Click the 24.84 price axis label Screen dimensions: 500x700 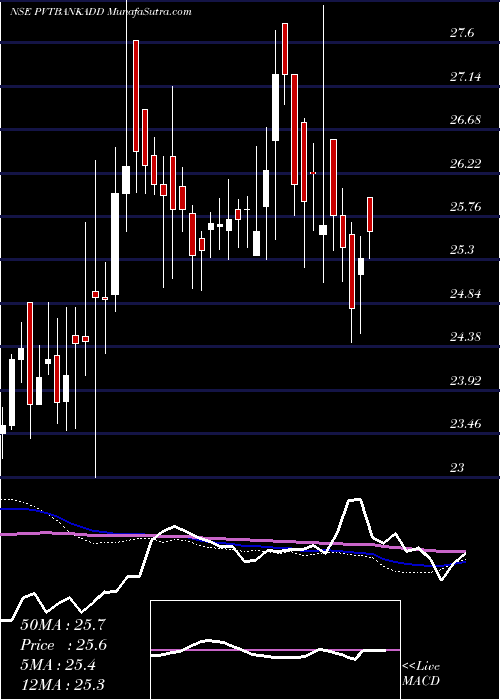pos(465,294)
